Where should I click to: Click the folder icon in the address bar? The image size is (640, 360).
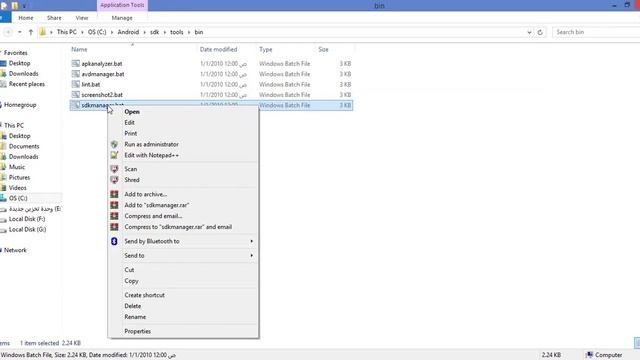(x=42, y=32)
